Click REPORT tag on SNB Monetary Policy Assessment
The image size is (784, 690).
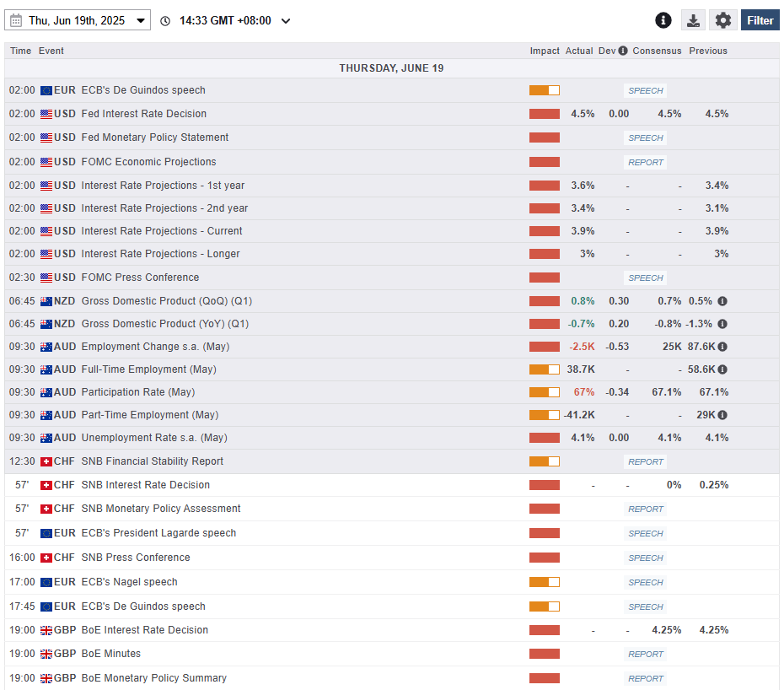(x=645, y=509)
